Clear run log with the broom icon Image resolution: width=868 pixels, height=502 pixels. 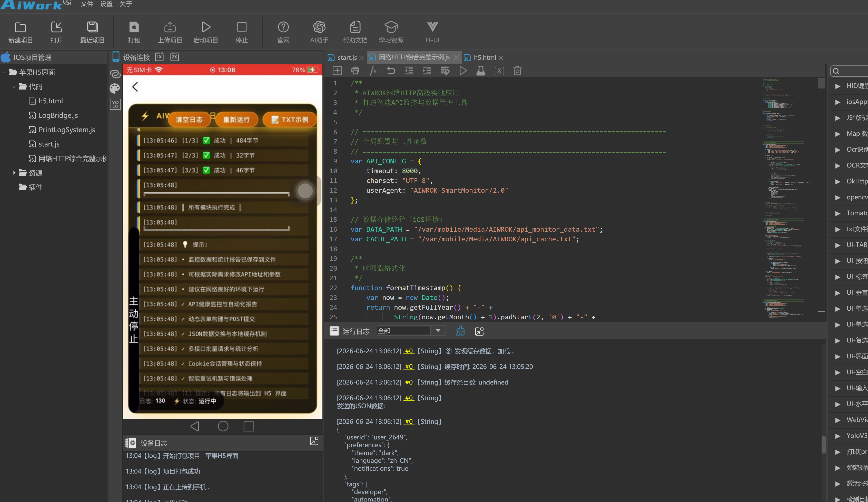[460, 331]
